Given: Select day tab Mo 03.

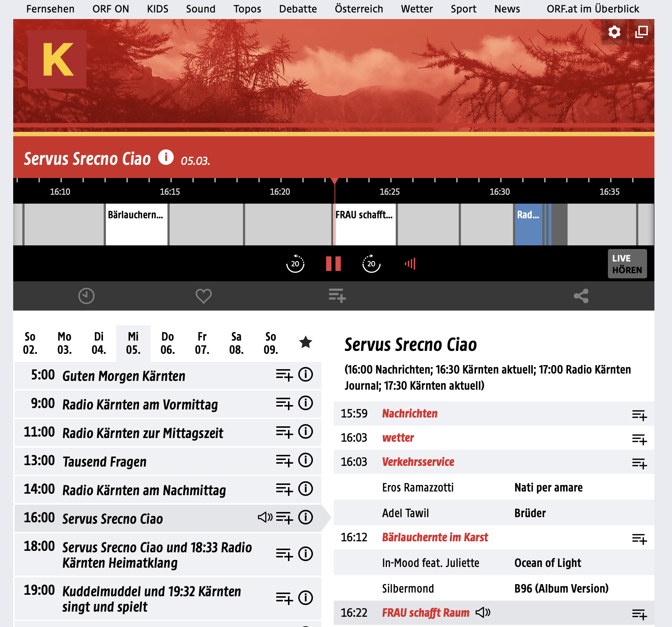Looking at the screenshot, I should (x=64, y=343).
